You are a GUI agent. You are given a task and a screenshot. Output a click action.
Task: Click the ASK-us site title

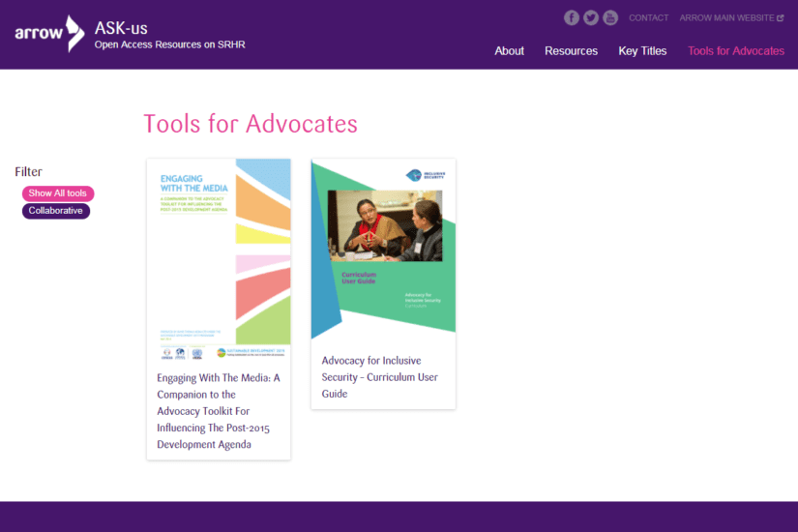(121, 27)
